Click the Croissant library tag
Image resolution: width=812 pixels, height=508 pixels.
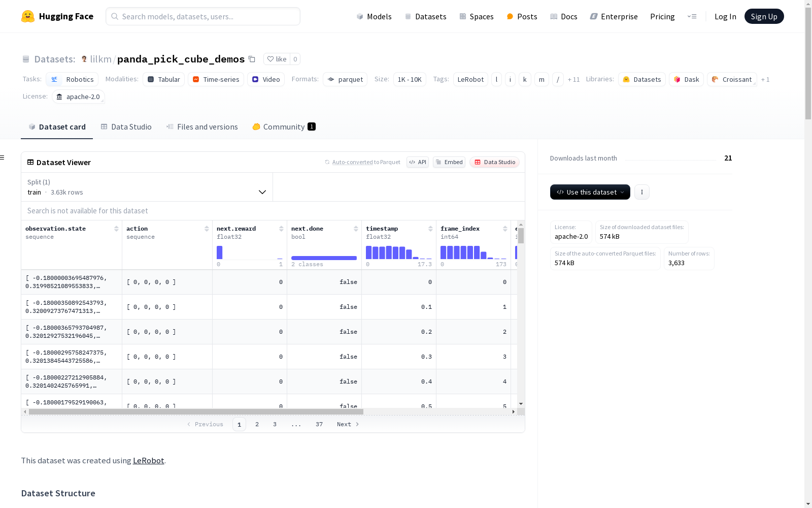point(732,79)
